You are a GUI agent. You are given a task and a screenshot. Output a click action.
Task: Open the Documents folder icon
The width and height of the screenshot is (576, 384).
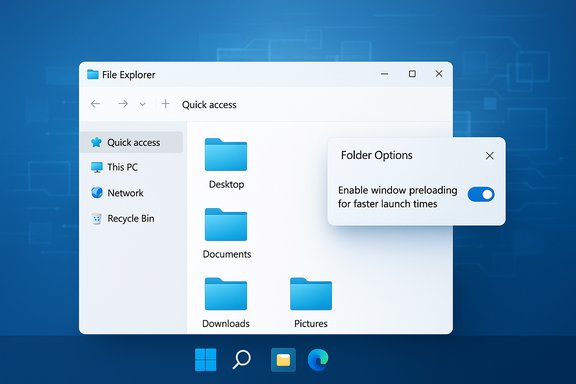[226, 224]
